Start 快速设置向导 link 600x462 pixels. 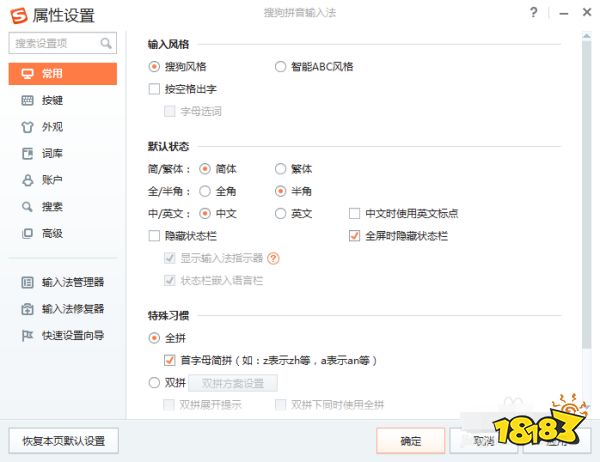click(63, 336)
